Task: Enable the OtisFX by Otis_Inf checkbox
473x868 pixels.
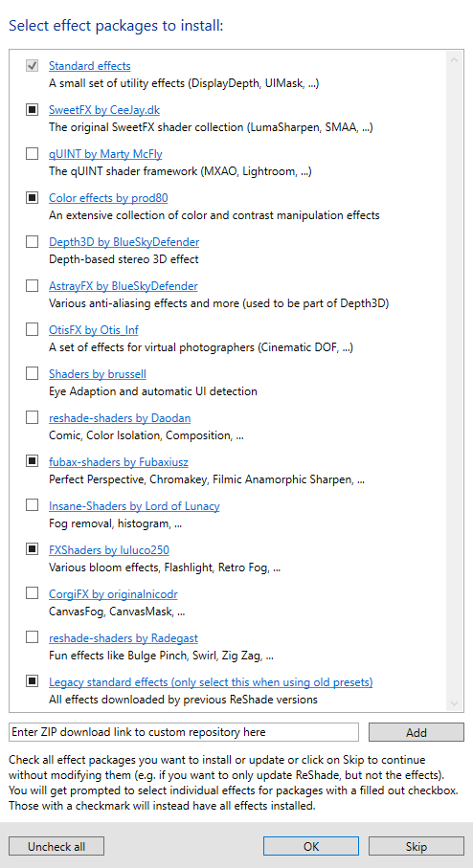Action: 33,329
